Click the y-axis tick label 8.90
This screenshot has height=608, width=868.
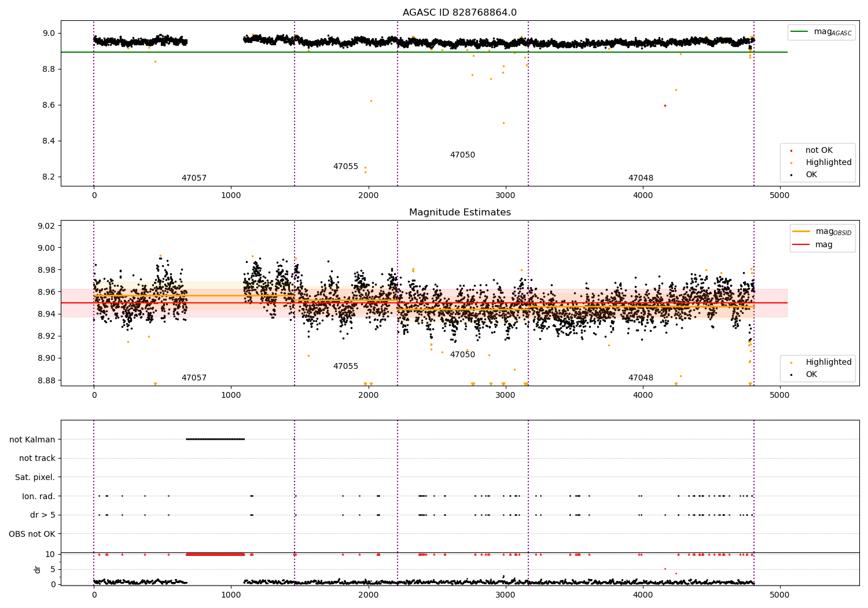point(46,358)
